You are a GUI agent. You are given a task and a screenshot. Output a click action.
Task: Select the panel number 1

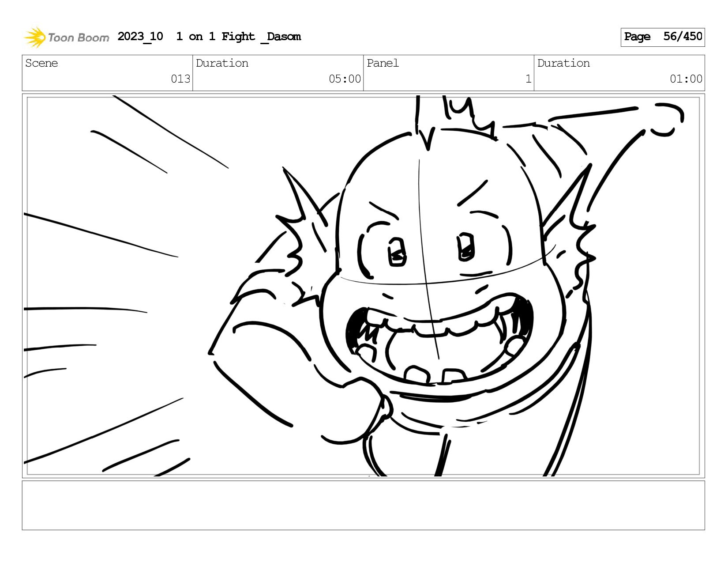click(528, 79)
